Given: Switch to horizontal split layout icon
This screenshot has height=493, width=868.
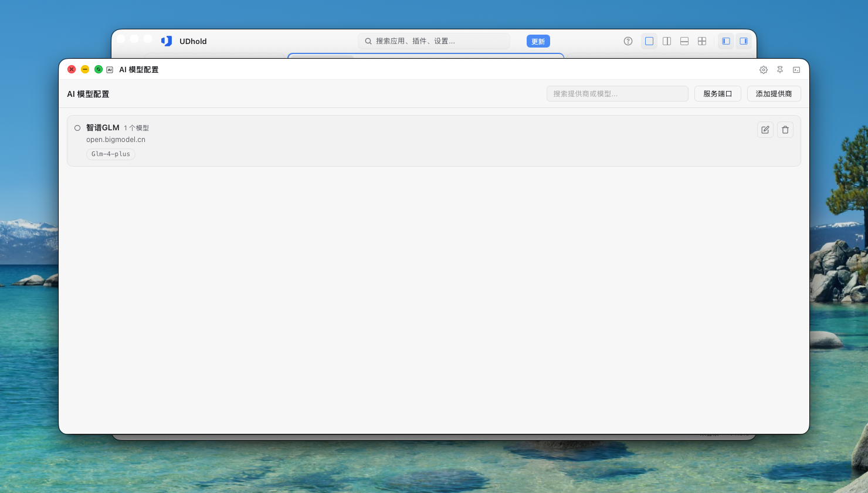Looking at the screenshot, I should pyautogui.click(x=684, y=41).
